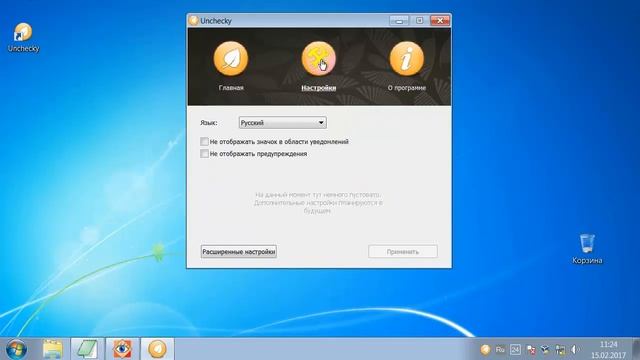Viewport: 640px width, 360px height.
Task: Open the О программе info icon
Action: 407,59
